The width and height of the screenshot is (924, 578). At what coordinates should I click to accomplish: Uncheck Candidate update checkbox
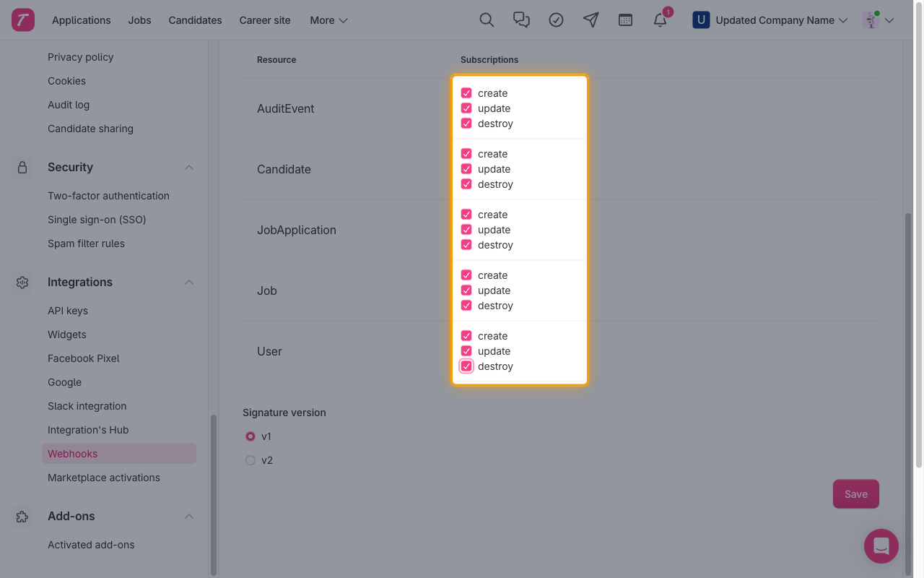(466, 169)
